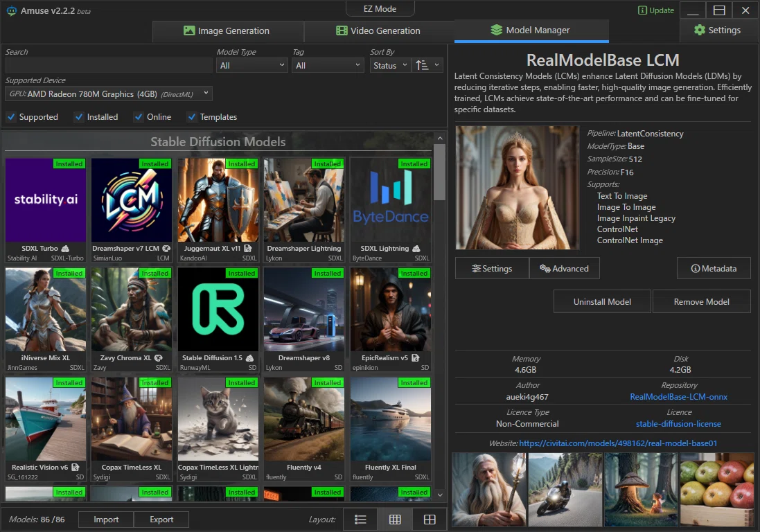Image resolution: width=760 pixels, height=532 pixels.
Task: Expand the sort order dropdown arrow
Action: click(x=436, y=65)
